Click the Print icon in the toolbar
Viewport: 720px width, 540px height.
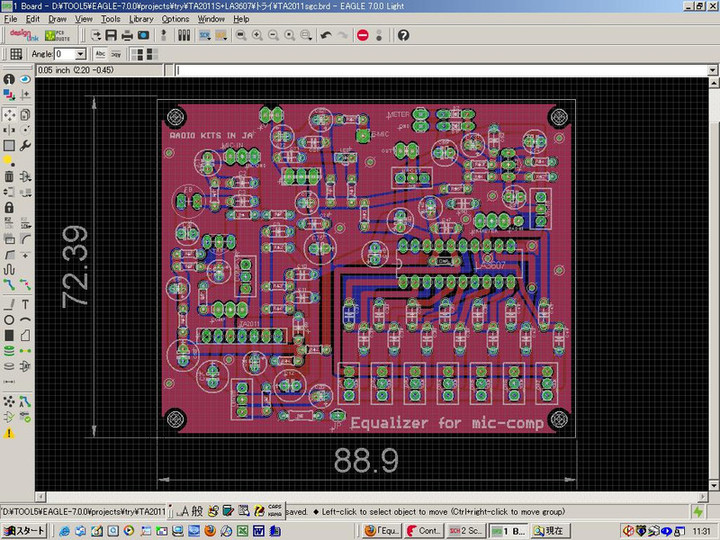tap(125, 35)
